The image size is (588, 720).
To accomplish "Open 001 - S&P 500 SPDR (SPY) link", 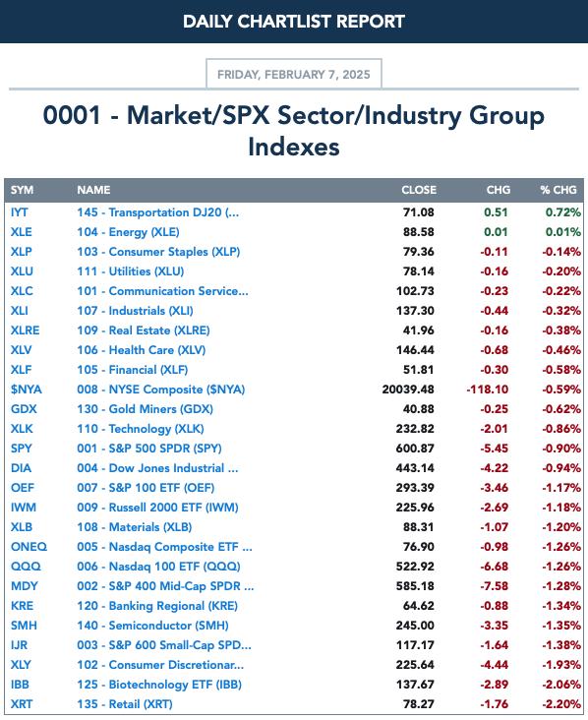I will click(x=149, y=449).
